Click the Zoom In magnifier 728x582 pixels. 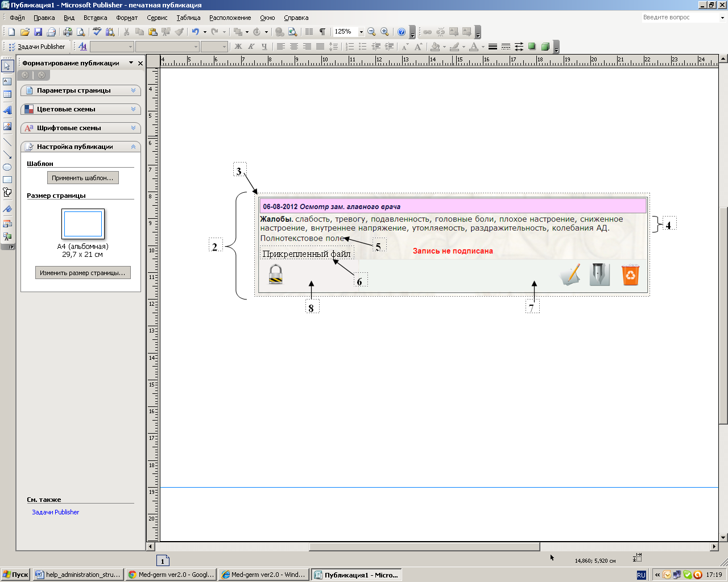(x=384, y=32)
